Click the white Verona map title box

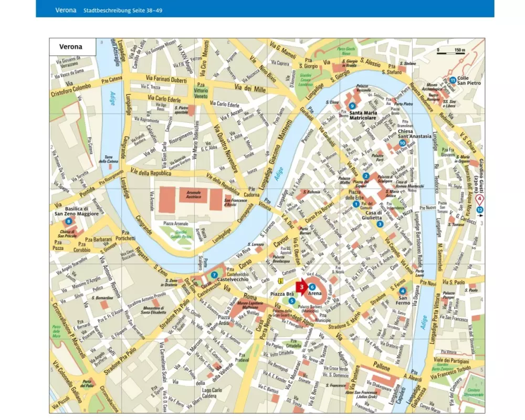tap(73, 46)
